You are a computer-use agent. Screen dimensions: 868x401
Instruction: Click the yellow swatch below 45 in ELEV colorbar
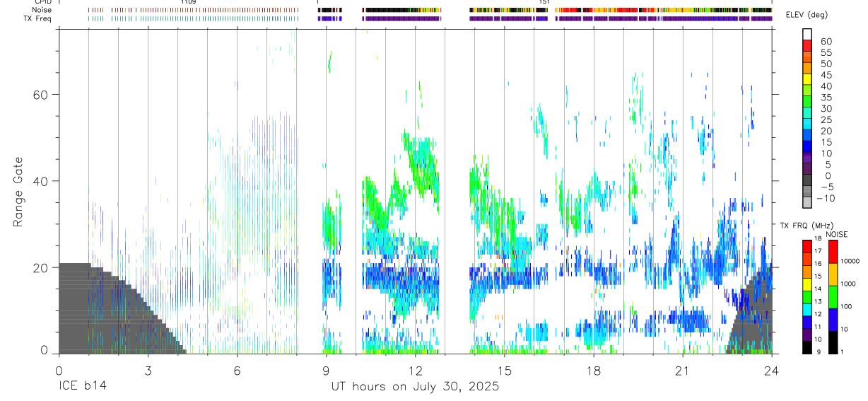coord(807,79)
